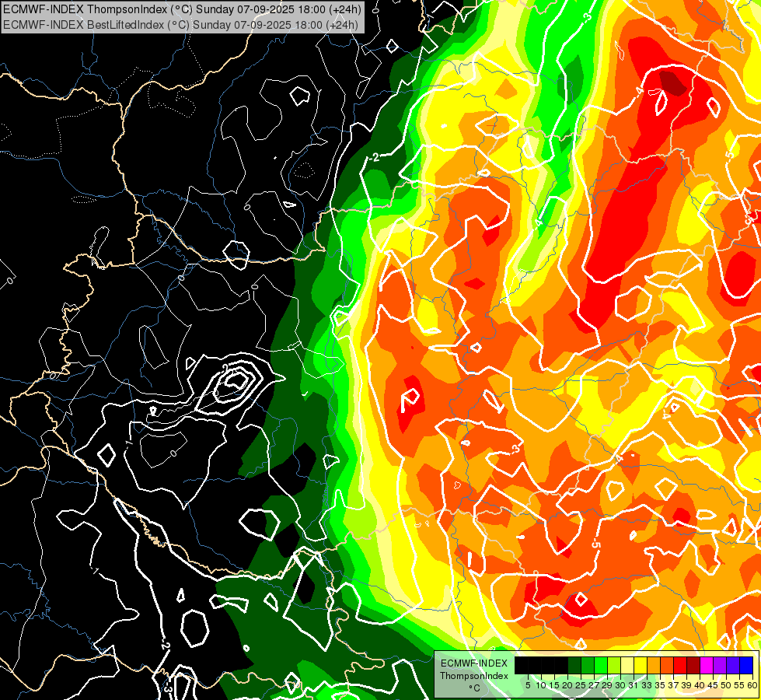Click the legend's 'ECMWF-INDEX' heading
This screenshot has width=761, height=700.
coord(474,663)
